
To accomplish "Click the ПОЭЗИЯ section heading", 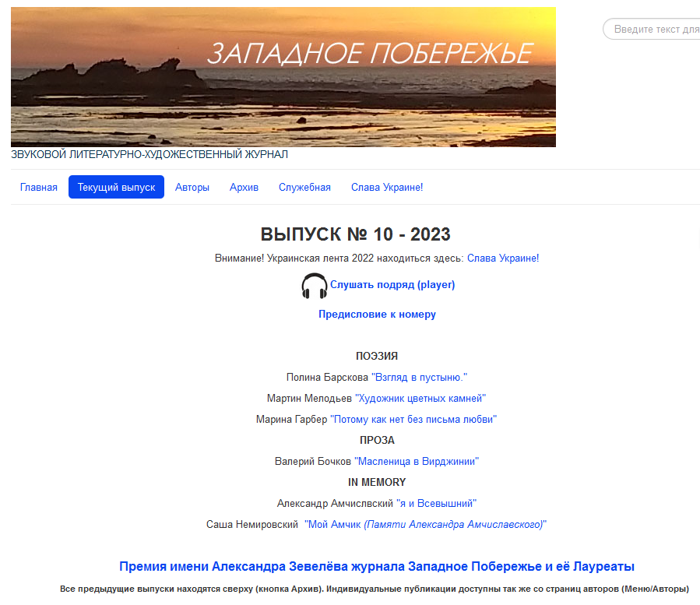I will pyautogui.click(x=377, y=356).
